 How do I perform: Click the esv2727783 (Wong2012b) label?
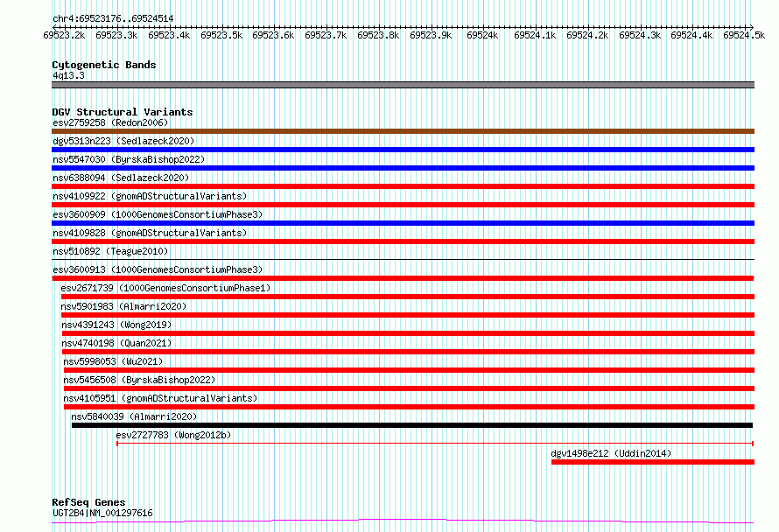(x=173, y=435)
